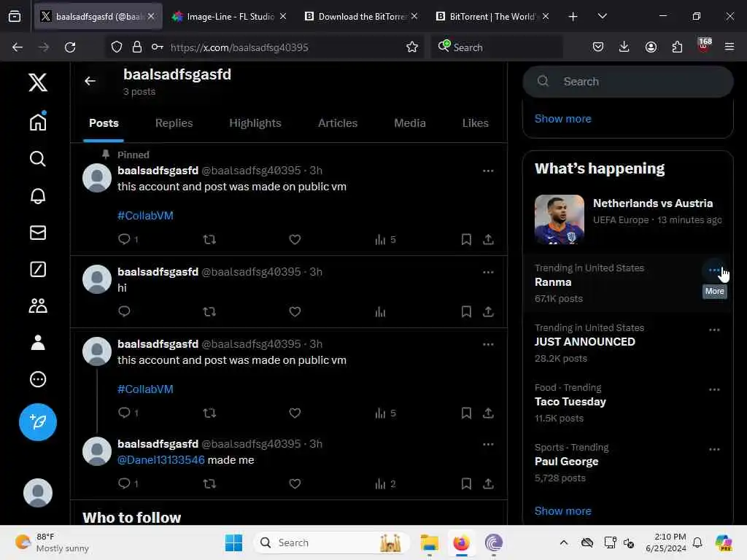Open More circle icon in sidebar
The image size is (747, 560).
[x=38, y=379]
